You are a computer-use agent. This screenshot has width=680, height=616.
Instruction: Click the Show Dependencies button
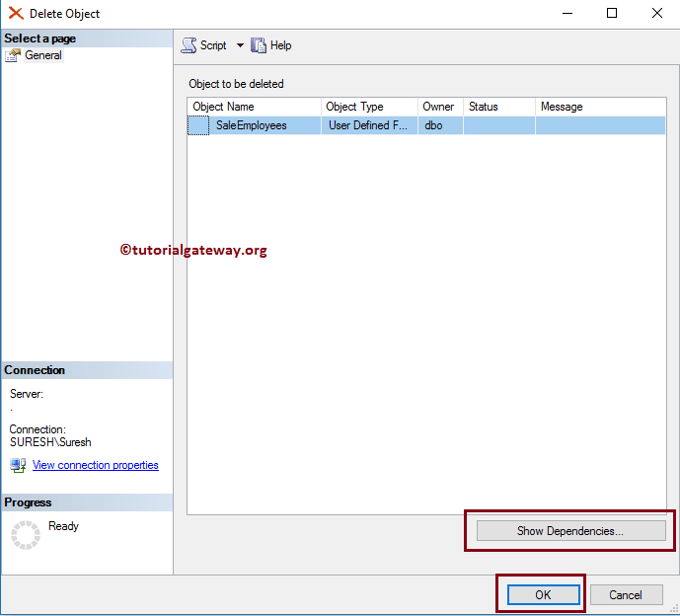[570, 531]
